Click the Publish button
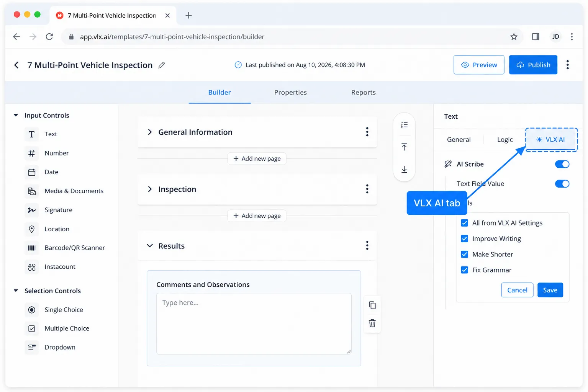The height and width of the screenshot is (392, 588). (x=533, y=65)
